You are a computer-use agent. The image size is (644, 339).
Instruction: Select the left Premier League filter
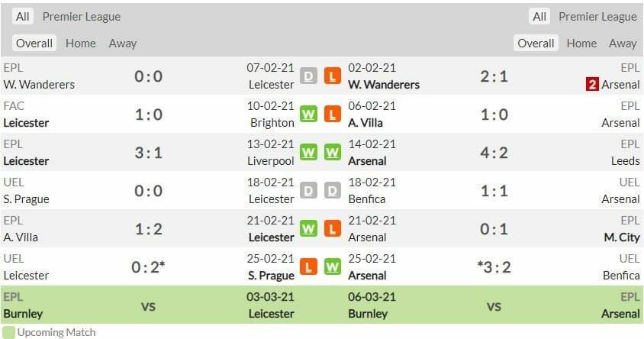pyautogui.click(x=82, y=17)
